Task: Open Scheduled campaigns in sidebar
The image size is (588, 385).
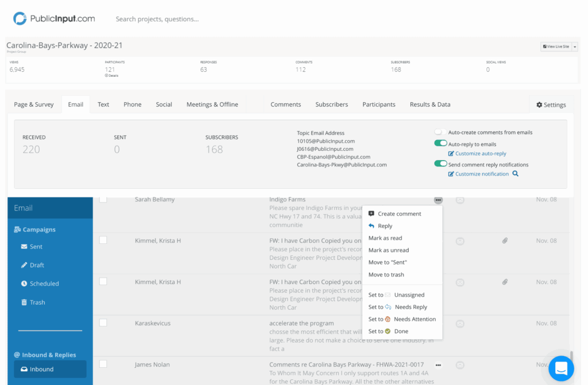Action: (x=44, y=283)
